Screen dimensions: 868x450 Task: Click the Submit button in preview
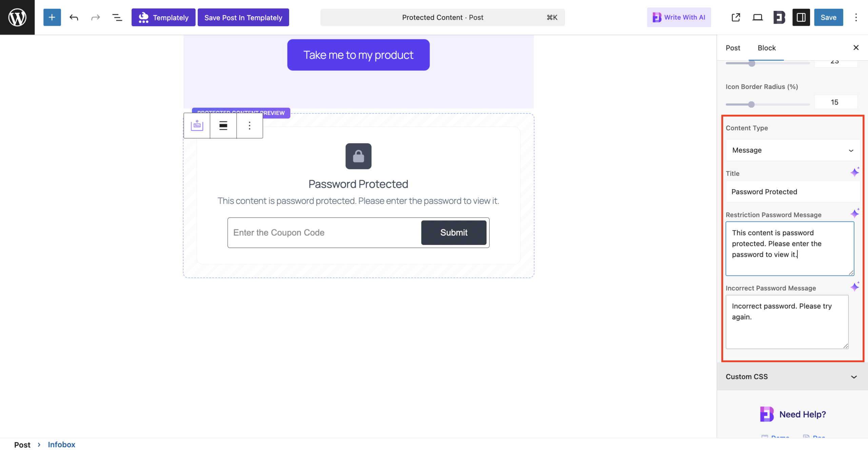point(454,233)
